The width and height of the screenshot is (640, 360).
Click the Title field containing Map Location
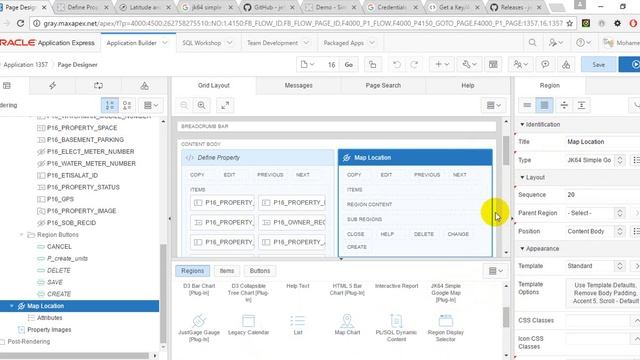(x=603, y=142)
